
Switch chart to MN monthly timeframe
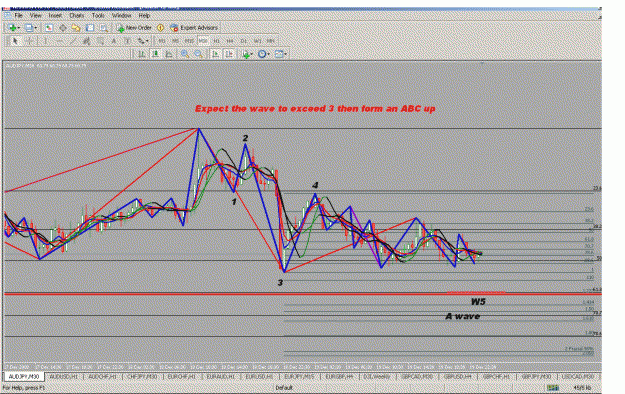[x=271, y=41]
